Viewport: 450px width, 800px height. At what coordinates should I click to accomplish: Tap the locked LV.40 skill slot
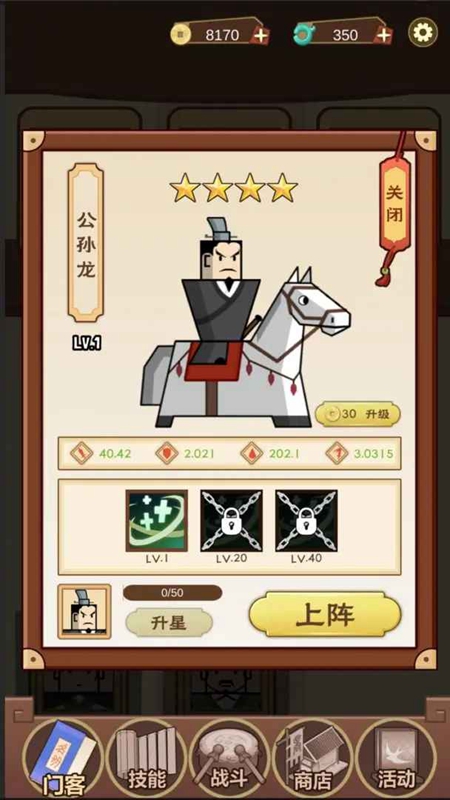pyautogui.click(x=306, y=521)
